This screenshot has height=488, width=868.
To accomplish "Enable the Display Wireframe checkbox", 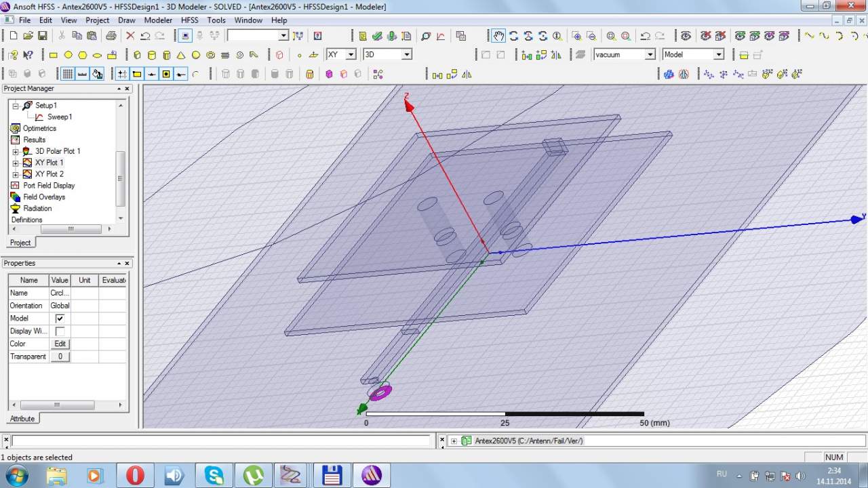I will click(x=60, y=331).
